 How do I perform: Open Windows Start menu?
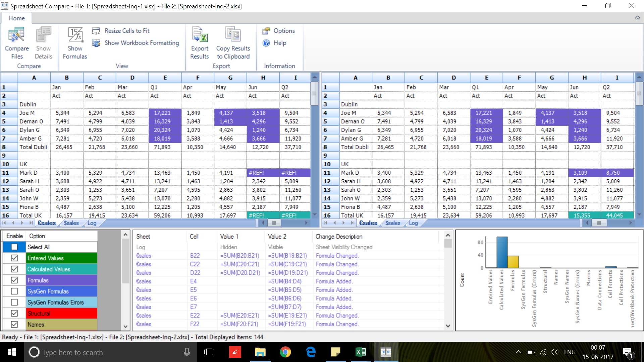point(12,352)
